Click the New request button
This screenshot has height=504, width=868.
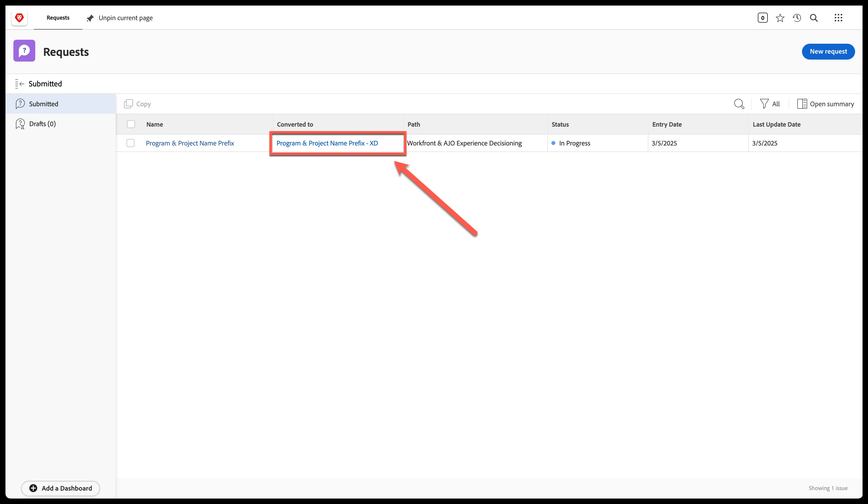pyautogui.click(x=828, y=51)
